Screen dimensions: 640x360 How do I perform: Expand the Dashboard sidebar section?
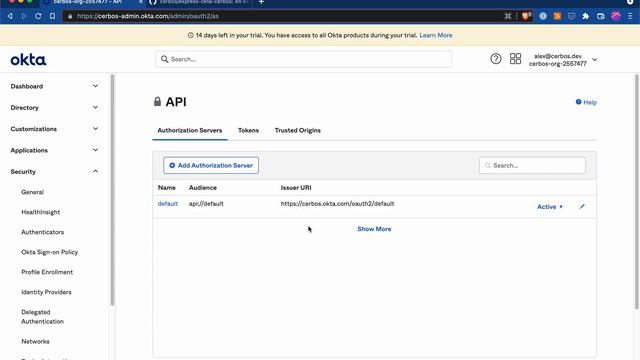pyautogui.click(x=54, y=86)
